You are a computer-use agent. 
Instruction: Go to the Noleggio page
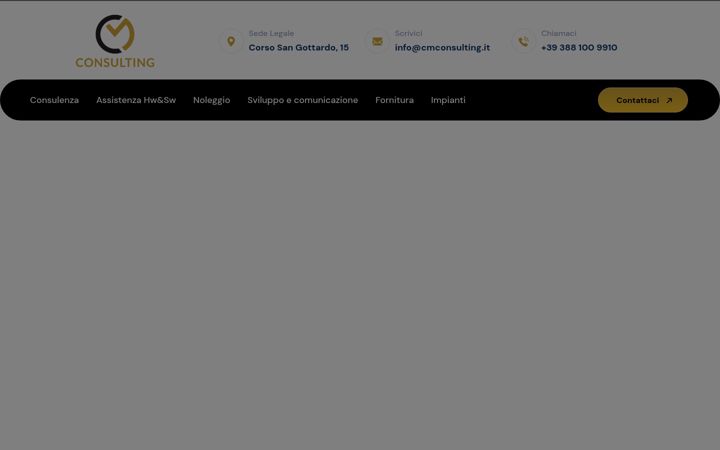tap(212, 100)
